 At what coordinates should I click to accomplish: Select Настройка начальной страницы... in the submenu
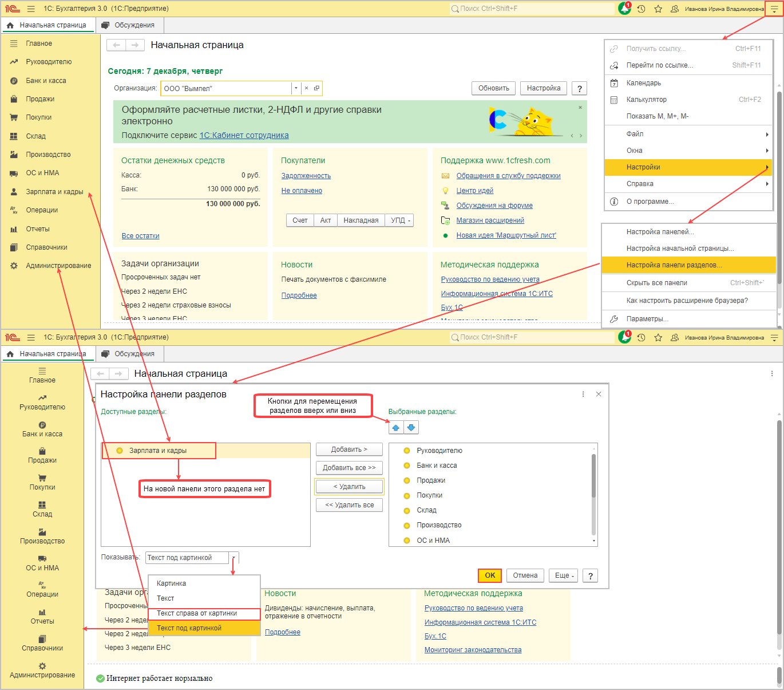[x=689, y=249]
